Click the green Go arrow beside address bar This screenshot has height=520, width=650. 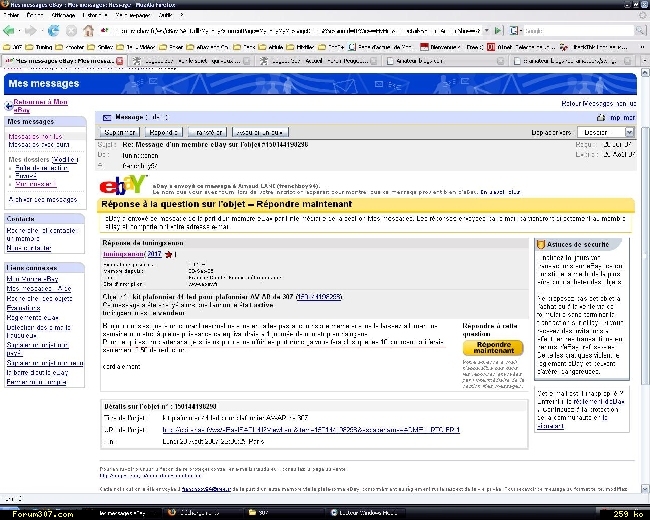(498, 31)
